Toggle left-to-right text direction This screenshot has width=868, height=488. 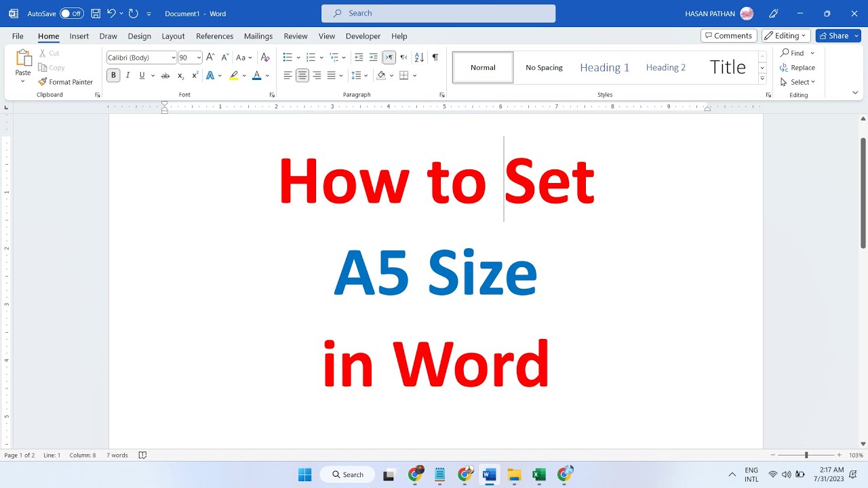pyautogui.click(x=389, y=58)
